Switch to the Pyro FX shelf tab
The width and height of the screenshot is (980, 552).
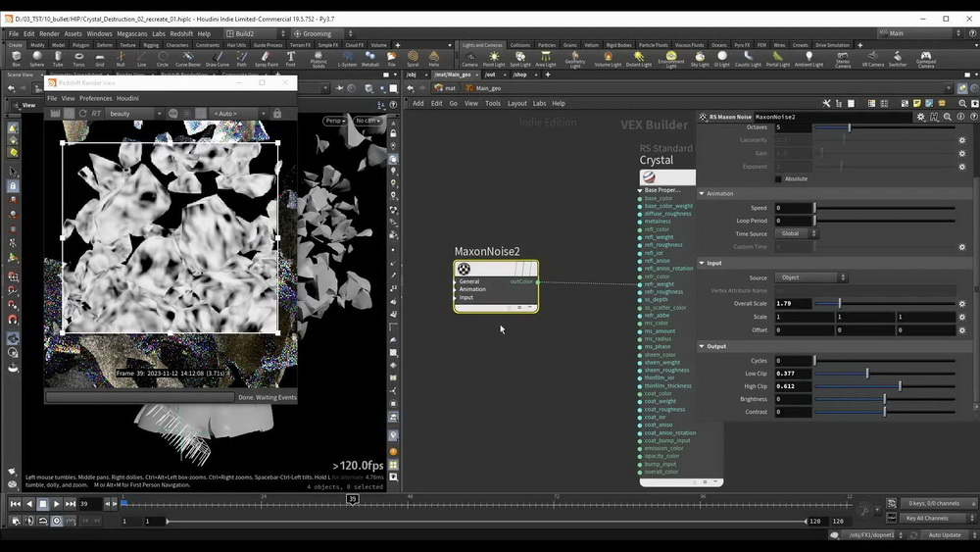tap(742, 45)
